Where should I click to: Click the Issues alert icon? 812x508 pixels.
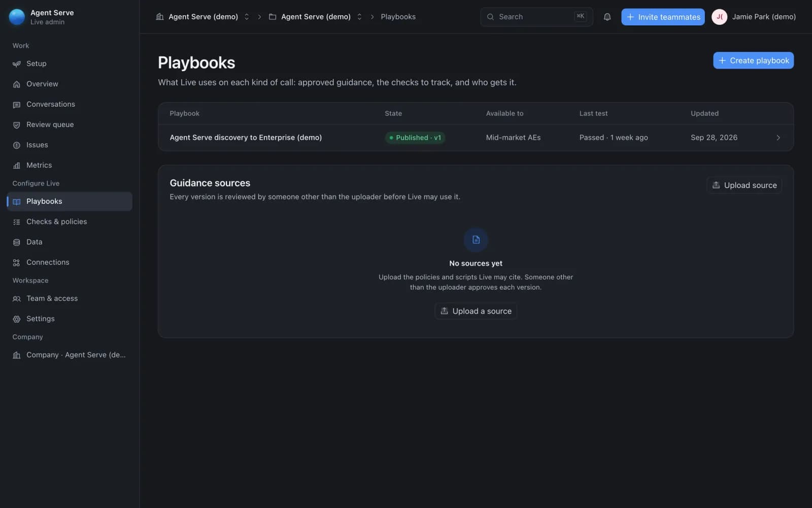pyautogui.click(x=17, y=145)
